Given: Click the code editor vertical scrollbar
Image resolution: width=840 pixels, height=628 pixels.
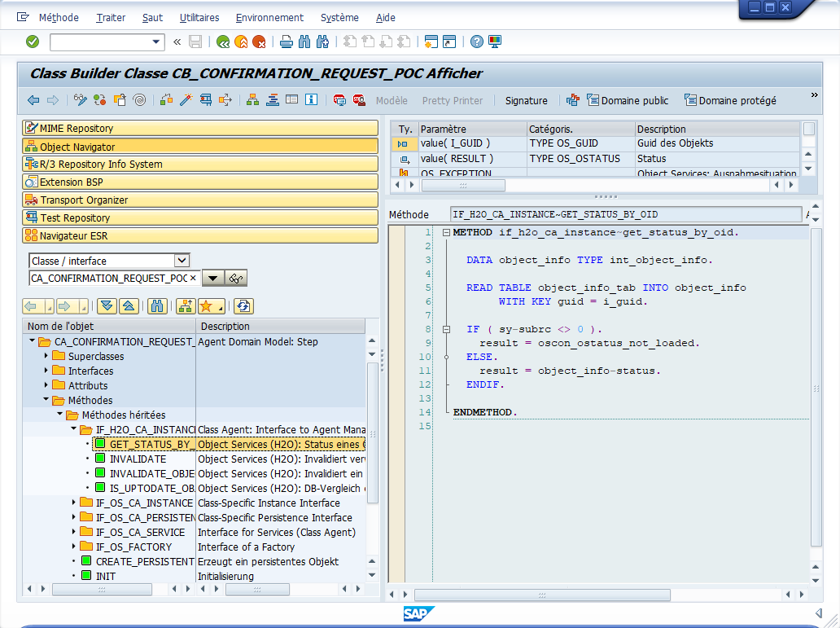Looking at the screenshot, I should tap(816, 387).
